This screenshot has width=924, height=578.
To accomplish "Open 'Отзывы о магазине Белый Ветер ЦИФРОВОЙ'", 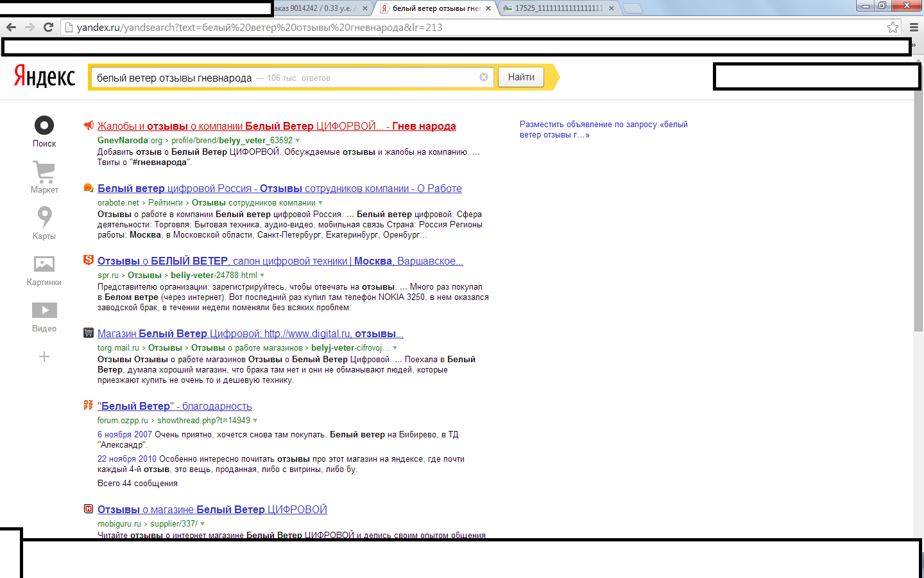I will [212, 509].
